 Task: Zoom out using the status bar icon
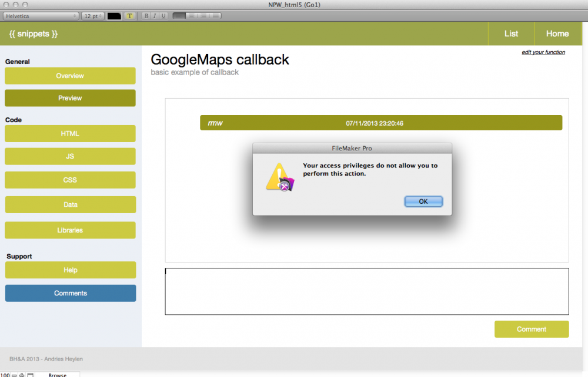point(15,374)
